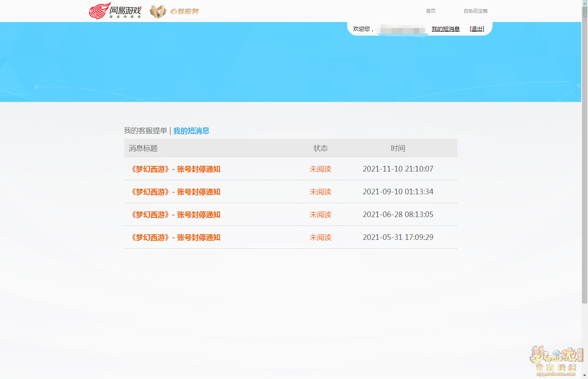Click 未阅读 status of 2021-09-10 message
Viewport: 588px width, 379px height.
point(320,192)
